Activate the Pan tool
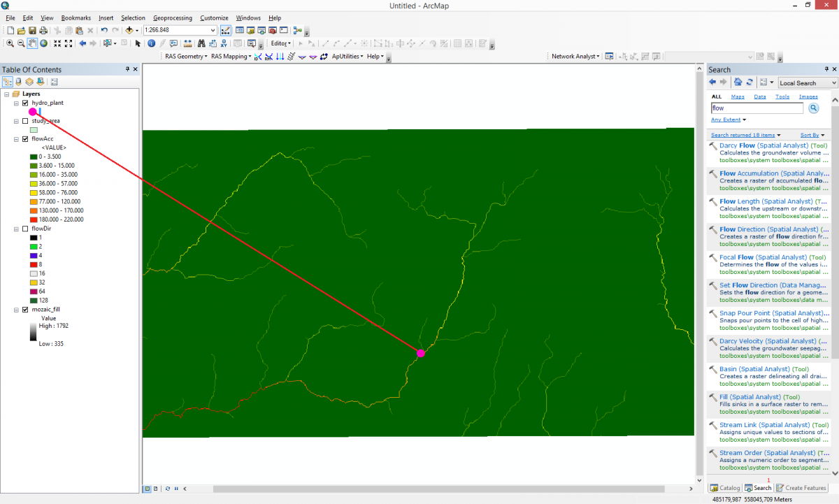839x504 pixels. [x=32, y=44]
